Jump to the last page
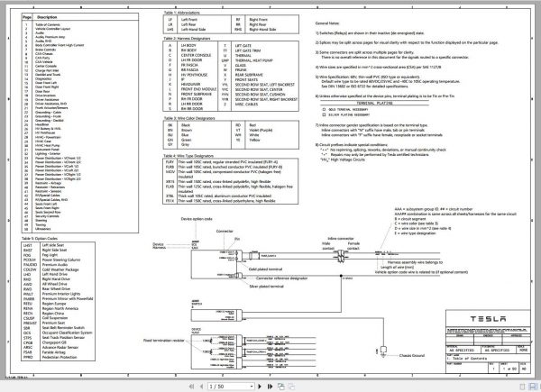 pos(270,387)
